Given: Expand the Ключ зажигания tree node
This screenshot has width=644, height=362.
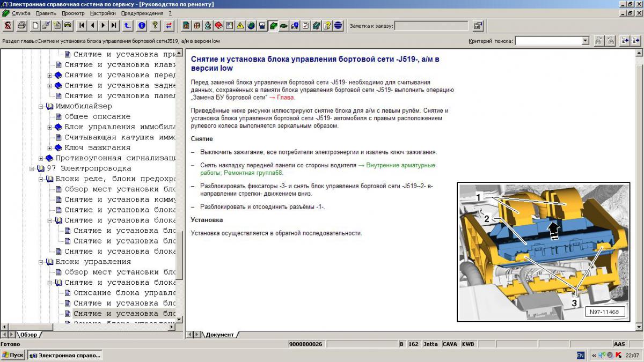Looking at the screenshot, I should (x=50, y=147).
